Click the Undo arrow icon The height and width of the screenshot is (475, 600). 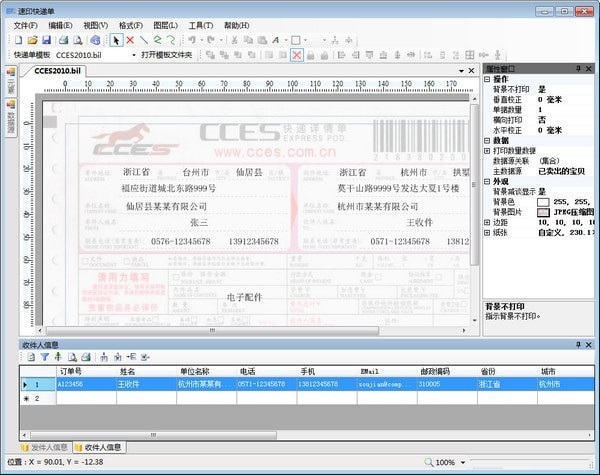coord(192,40)
